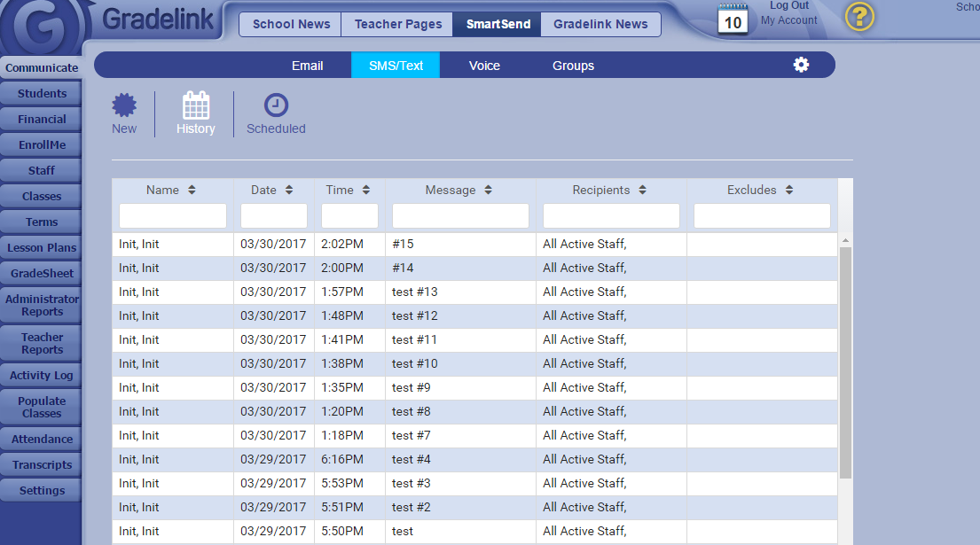Open Transcripts in the sidebar
Image resolution: width=980 pixels, height=545 pixels.
tap(42, 464)
